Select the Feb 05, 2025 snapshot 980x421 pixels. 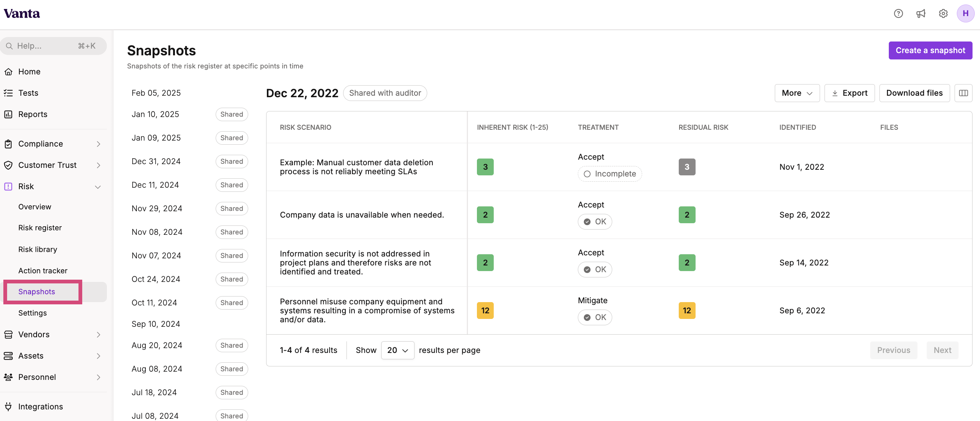156,93
